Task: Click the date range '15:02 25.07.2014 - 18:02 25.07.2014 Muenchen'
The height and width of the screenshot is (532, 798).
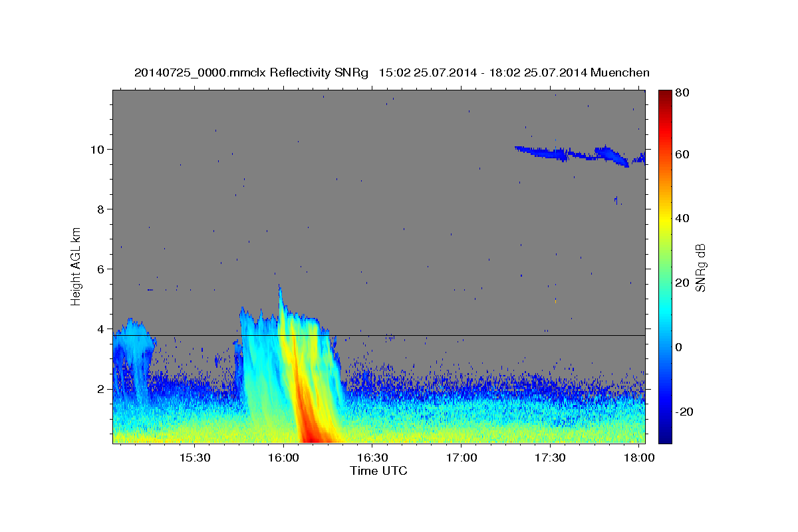Action: pyautogui.click(x=514, y=73)
